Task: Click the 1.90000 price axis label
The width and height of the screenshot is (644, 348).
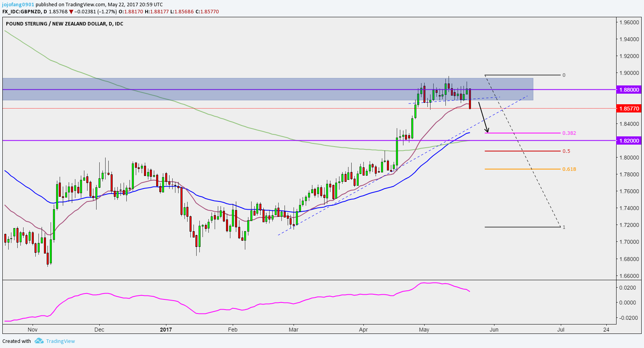Action: tap(629, 73)
